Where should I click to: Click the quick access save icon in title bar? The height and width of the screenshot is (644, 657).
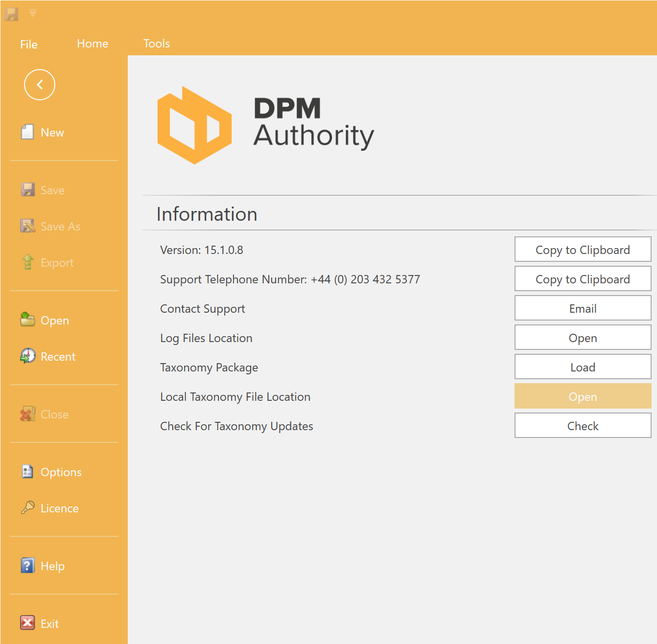pyautogui.click(x=11, y=14)
